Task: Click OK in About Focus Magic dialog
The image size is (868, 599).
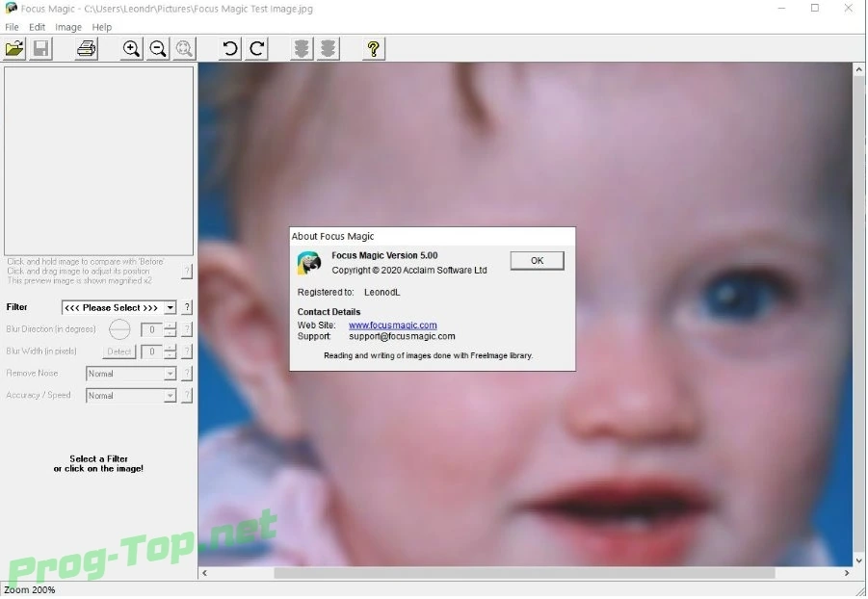Action: [x=537, y=260]
